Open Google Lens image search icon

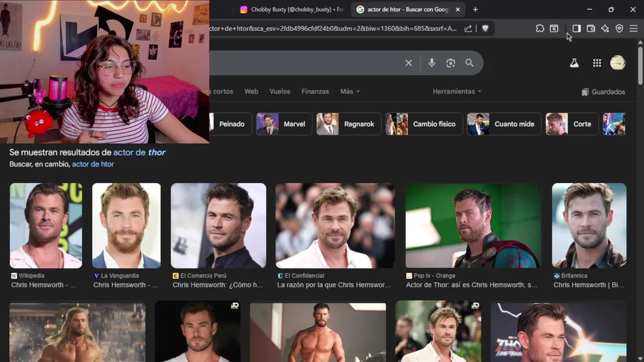(x=451, y=63)
